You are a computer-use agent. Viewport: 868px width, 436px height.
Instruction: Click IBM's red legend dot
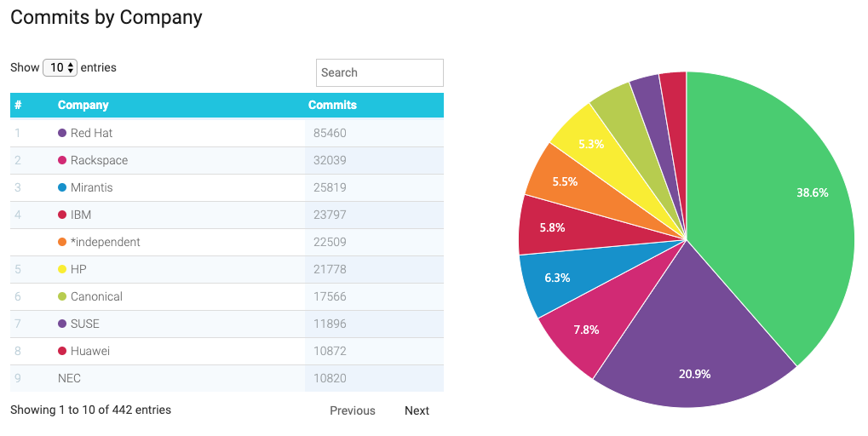[x=62, y=214]
